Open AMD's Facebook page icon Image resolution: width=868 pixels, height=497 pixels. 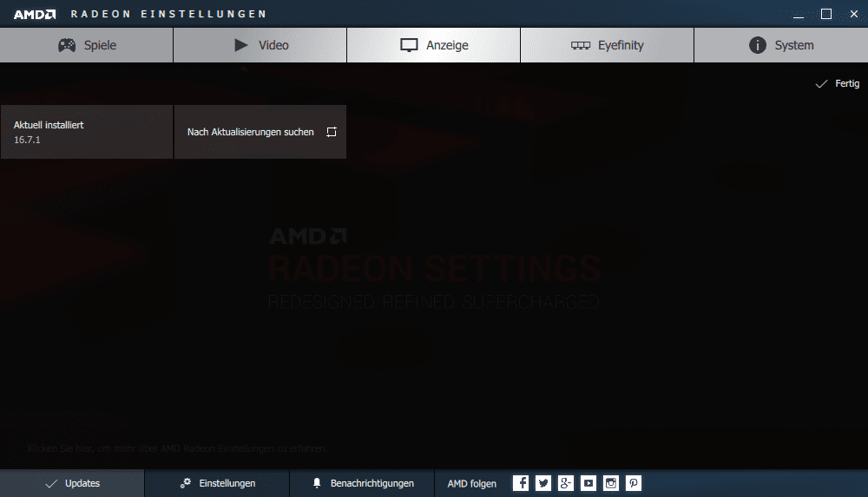click(x=521, y=483)
